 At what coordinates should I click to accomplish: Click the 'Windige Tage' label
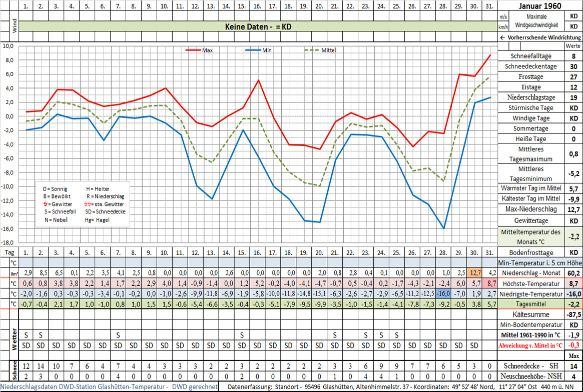pyautogui.click(x=531, y=118)
